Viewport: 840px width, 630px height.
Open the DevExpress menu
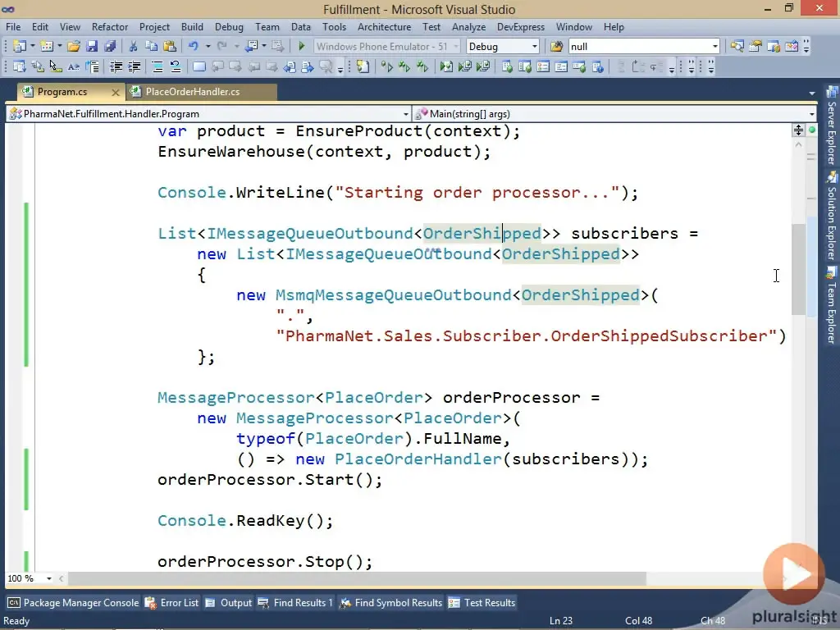pyautogui.click(x=521, y=27)
